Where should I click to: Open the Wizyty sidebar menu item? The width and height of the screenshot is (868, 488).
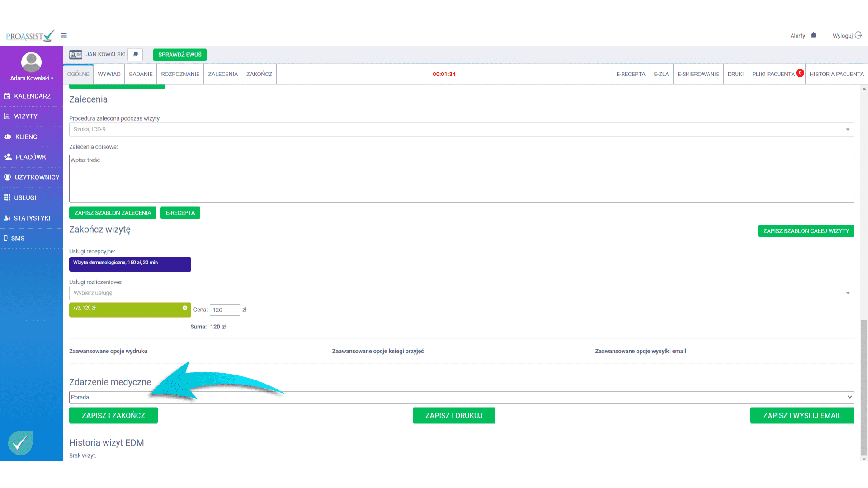[32, 117]
